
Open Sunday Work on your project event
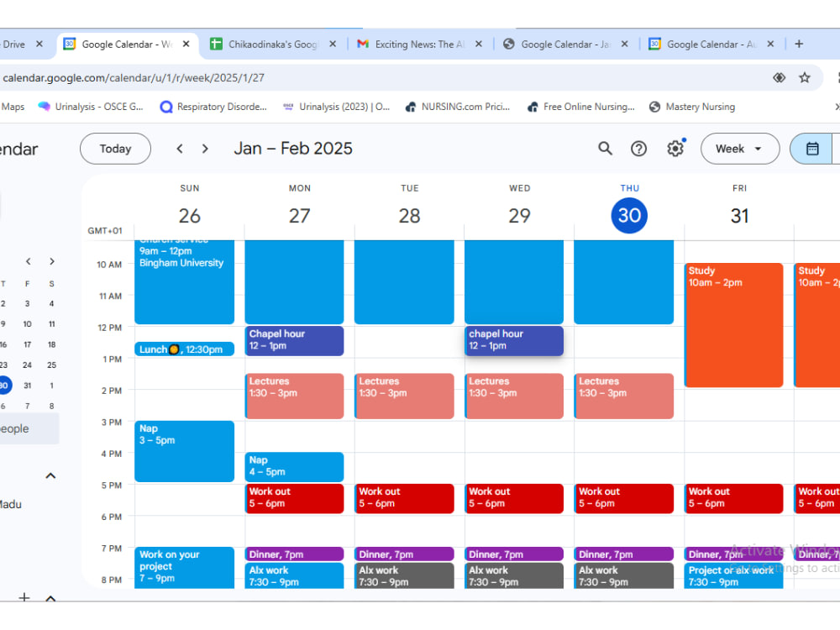click(184, 568)
